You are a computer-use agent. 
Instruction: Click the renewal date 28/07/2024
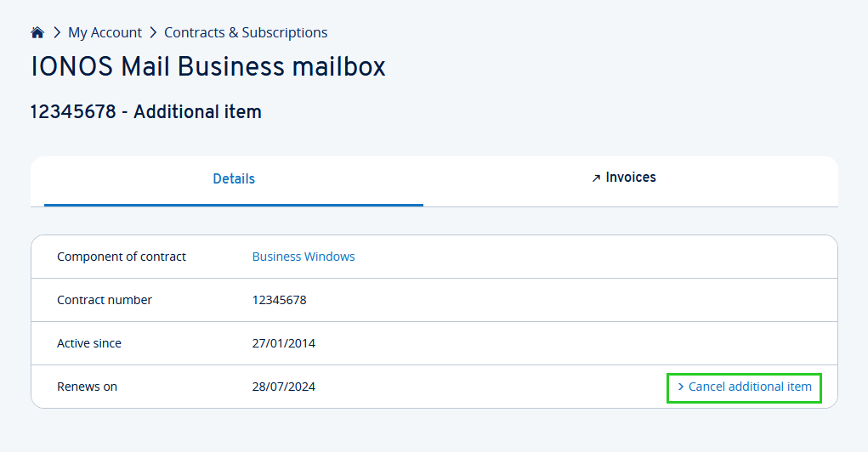284,387
